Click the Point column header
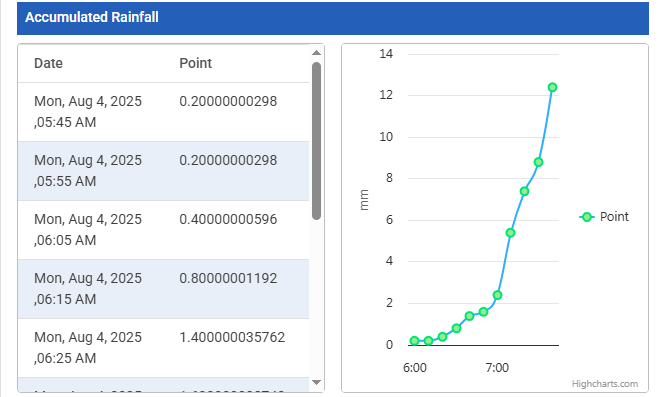Screen dimensions: 663x397 click(195, 63)
